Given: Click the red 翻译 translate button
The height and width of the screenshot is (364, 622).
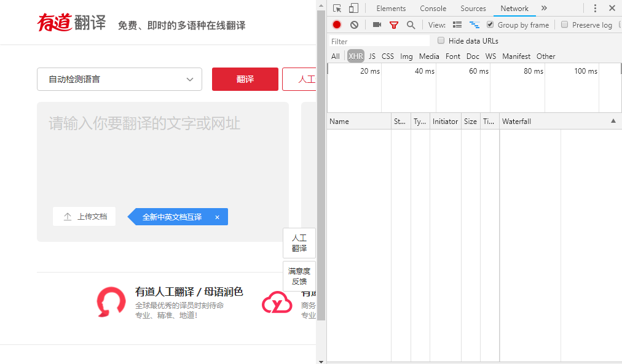Looking at the screenshot, I should [x=245, y=79].
